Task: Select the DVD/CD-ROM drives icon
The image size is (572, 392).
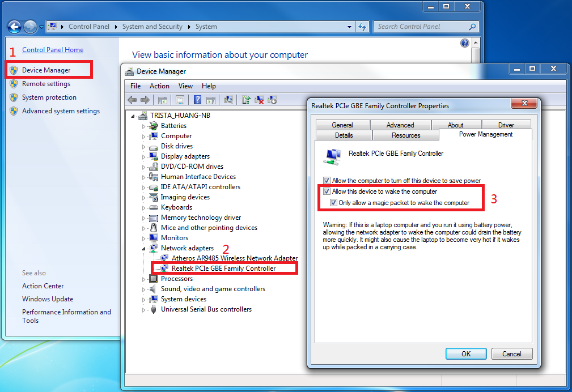Action: [x=154, y=167]
